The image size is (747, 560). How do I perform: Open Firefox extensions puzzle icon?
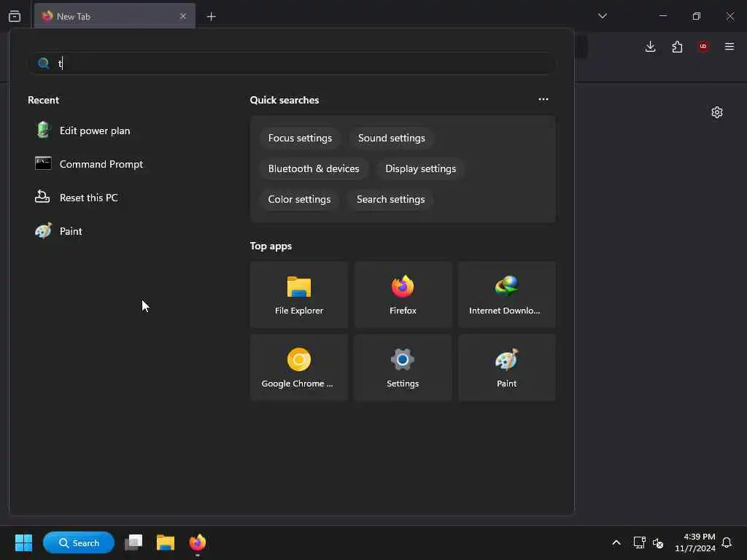point(677,47)
